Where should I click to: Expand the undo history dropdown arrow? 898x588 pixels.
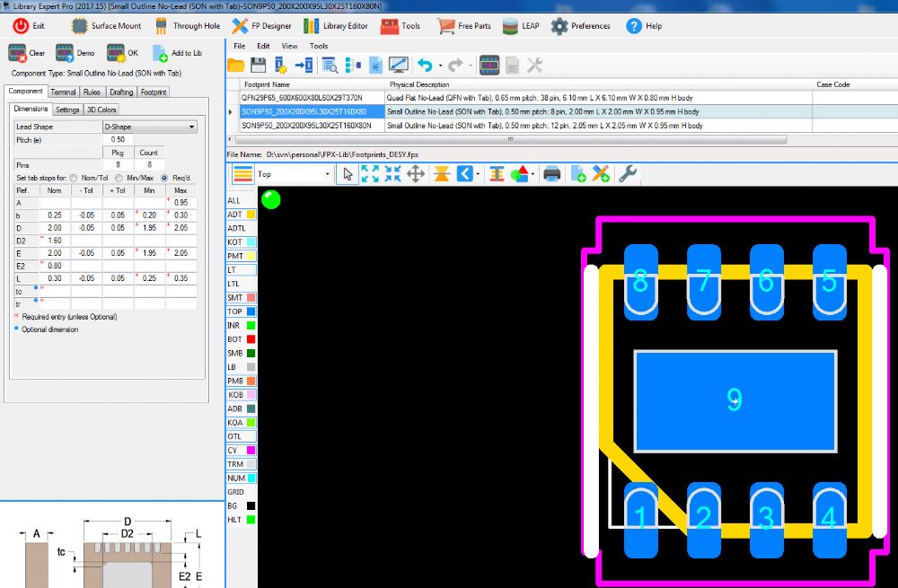point(440,66)
